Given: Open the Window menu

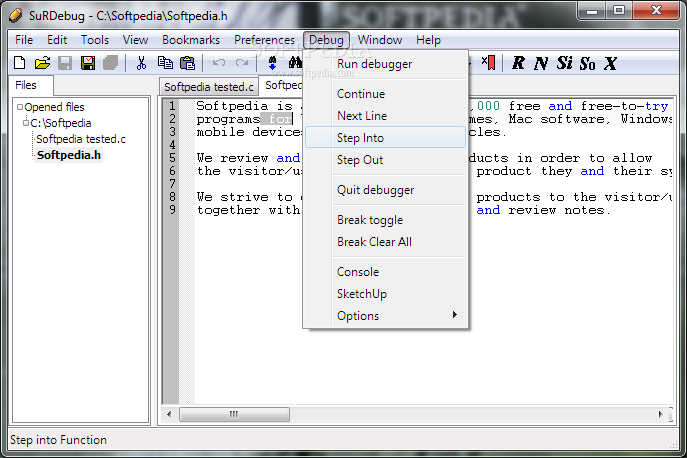Looking at the screenshot, I should click(380, 40).
